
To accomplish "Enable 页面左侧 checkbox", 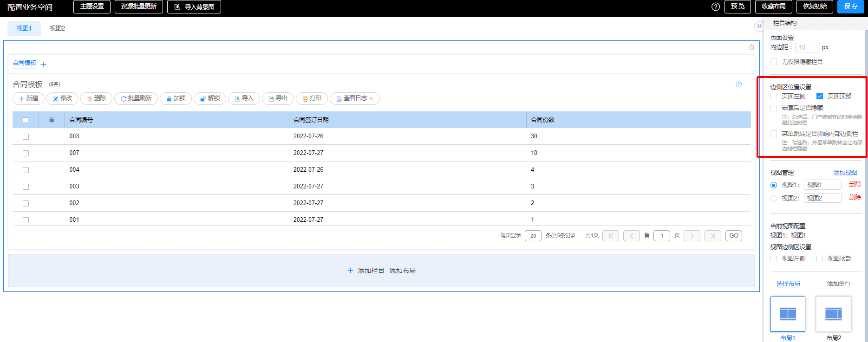I will point(774,96).
